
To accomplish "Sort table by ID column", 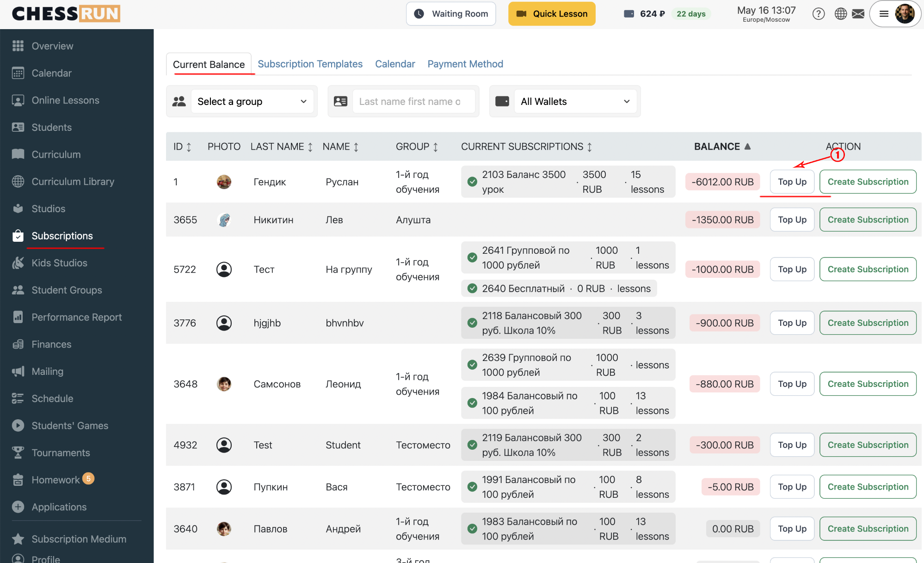I will pos(182,147).
